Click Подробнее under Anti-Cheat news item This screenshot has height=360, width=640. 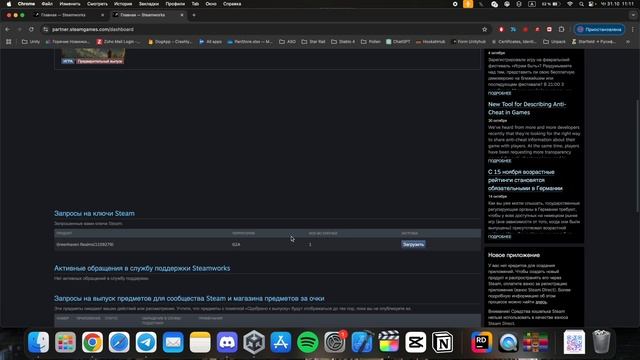pos(499,161)
